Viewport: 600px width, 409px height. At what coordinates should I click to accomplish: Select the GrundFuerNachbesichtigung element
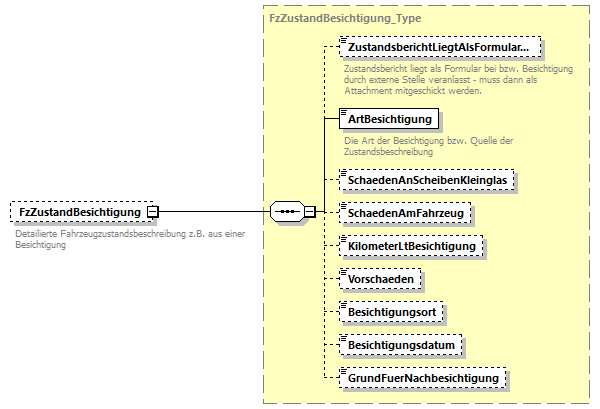(422, 378)
